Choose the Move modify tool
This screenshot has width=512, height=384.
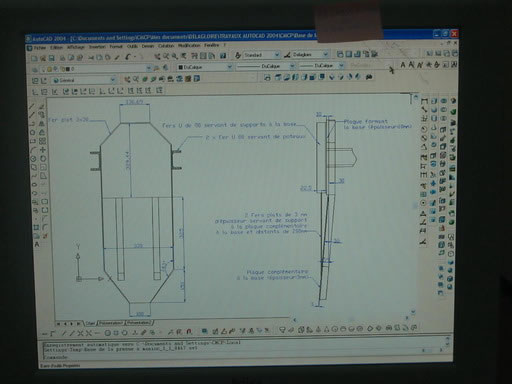coord(43,150)
